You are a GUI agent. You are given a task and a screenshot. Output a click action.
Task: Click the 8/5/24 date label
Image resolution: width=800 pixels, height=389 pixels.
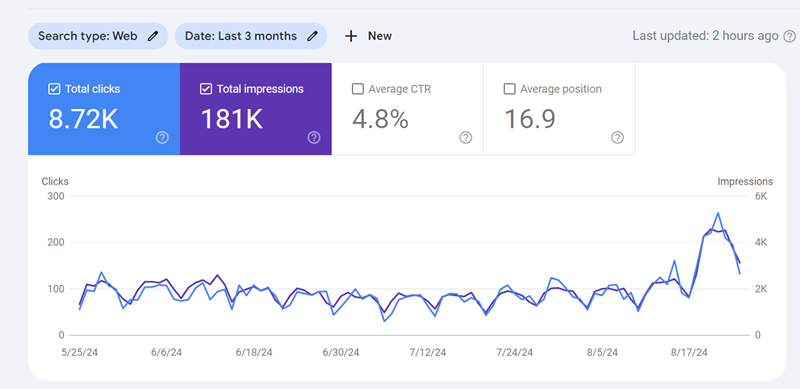(603, 353)
